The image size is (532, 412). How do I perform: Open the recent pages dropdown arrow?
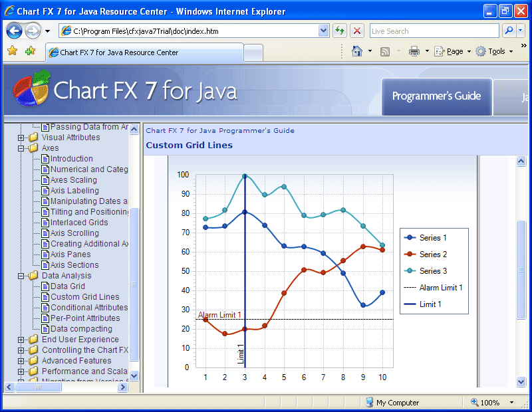(x=47, y=31)
